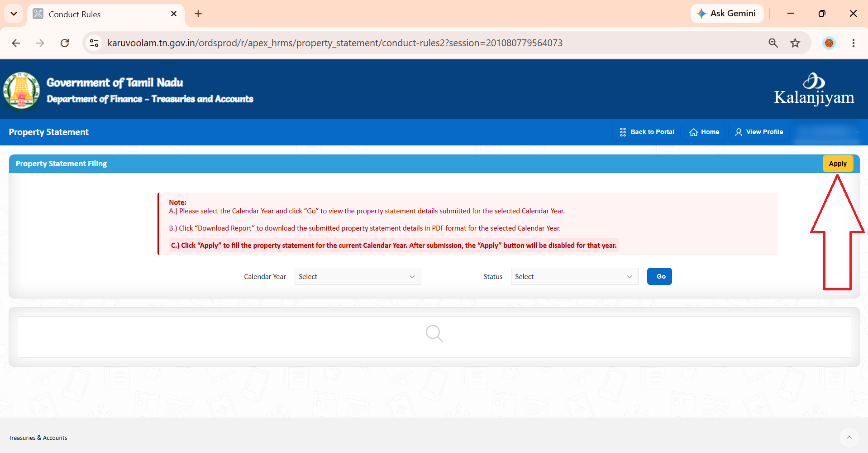The height and width of the screenshot is (453, 868).
Task: Open View Profile
Action: tap(759, 132)
